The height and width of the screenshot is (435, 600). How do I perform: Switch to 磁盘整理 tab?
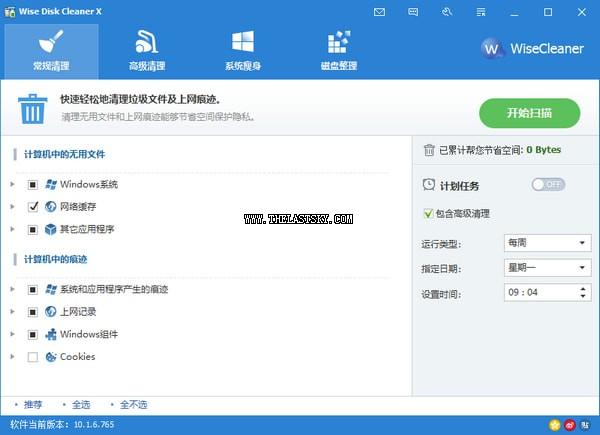339,51
